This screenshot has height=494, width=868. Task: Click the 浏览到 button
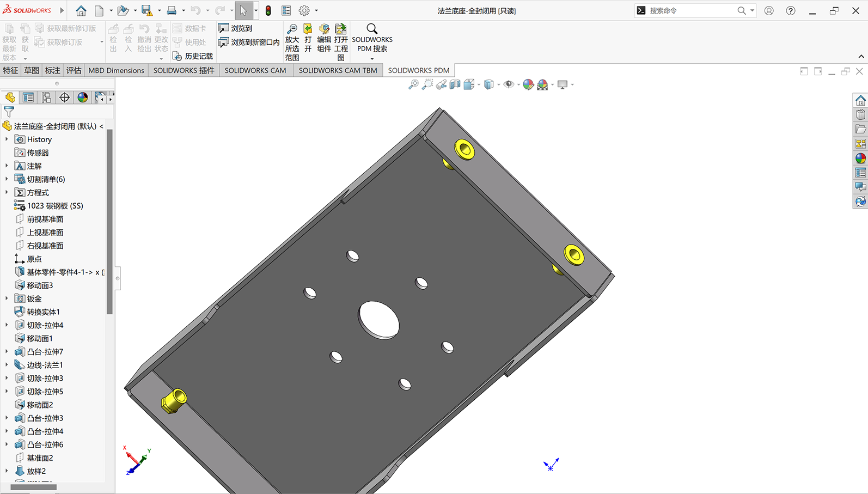point(235,28)
